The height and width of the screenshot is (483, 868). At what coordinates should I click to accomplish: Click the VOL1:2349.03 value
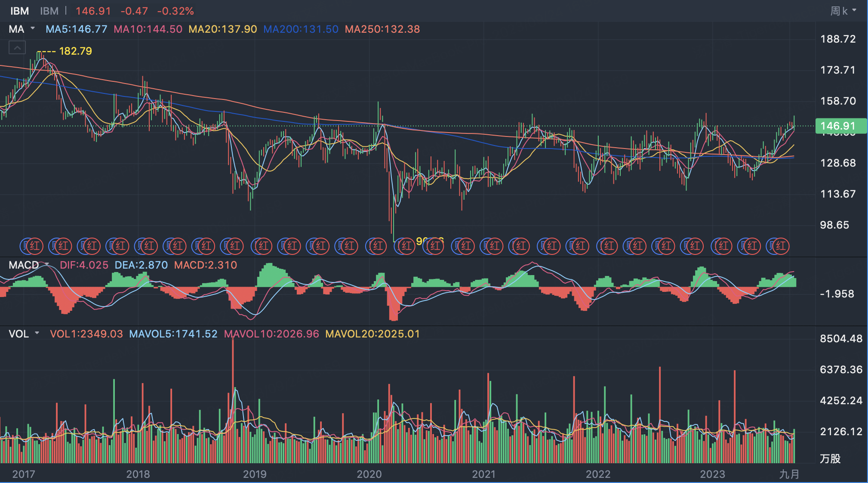click(86, 334)
